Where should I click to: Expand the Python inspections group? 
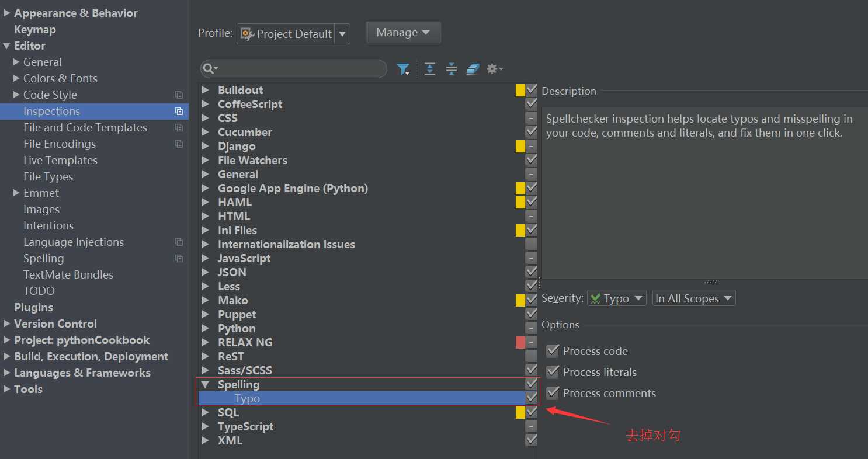206,328
